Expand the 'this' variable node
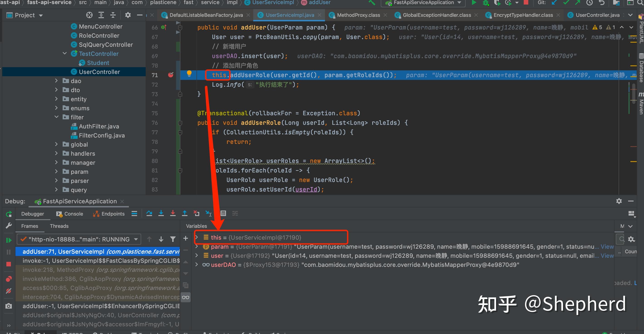 197,237
